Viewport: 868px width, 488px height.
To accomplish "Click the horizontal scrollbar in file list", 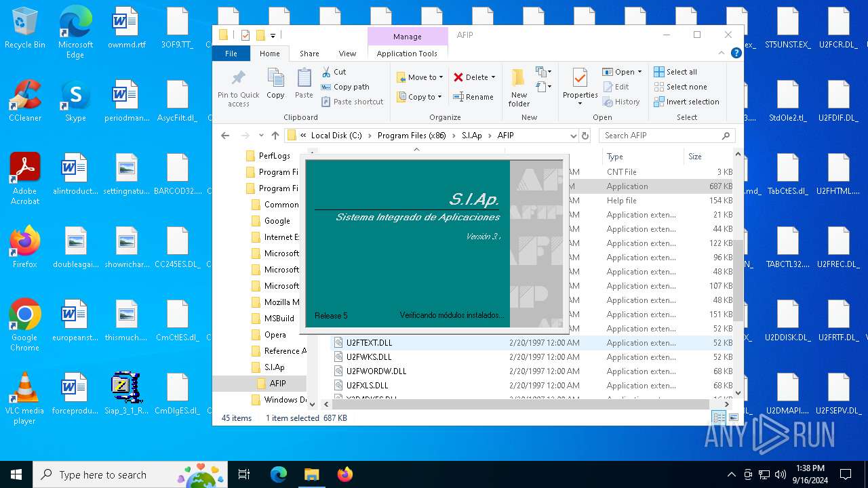I will (519, 404).
